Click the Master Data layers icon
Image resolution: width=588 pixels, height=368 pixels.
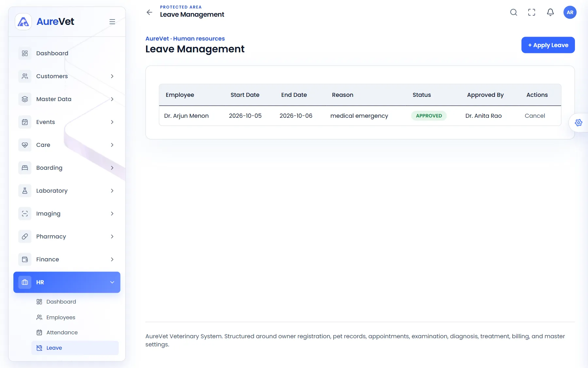click(x=25, y=99)
